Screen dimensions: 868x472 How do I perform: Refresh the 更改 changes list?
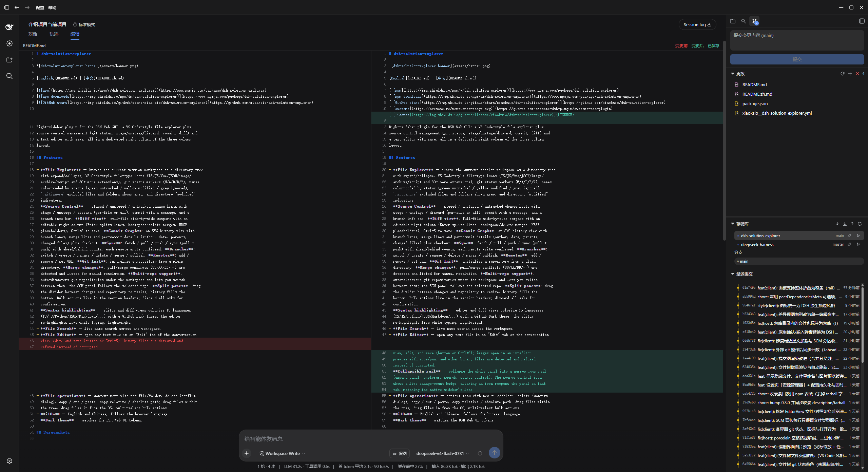coord(843,74)
